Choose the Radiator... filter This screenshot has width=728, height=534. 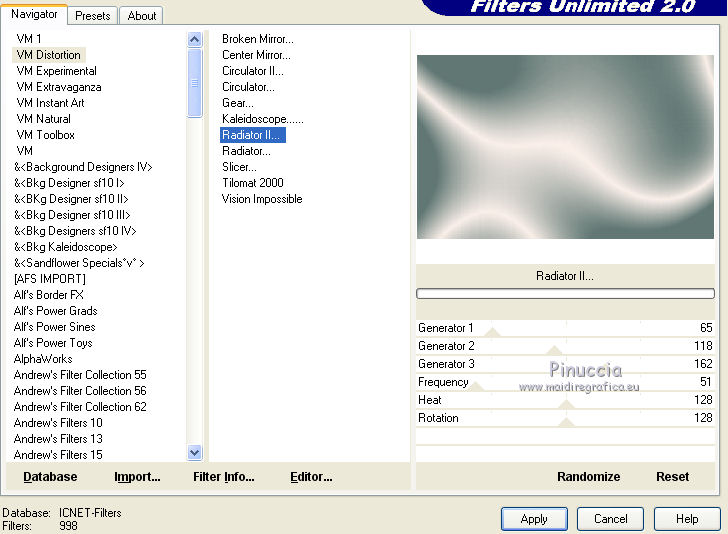246,151
